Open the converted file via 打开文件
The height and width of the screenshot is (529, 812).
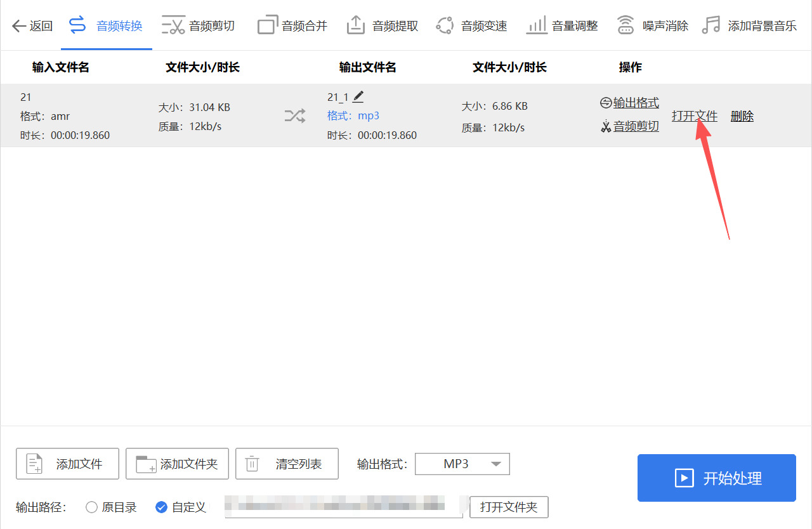tap(694, 116)
